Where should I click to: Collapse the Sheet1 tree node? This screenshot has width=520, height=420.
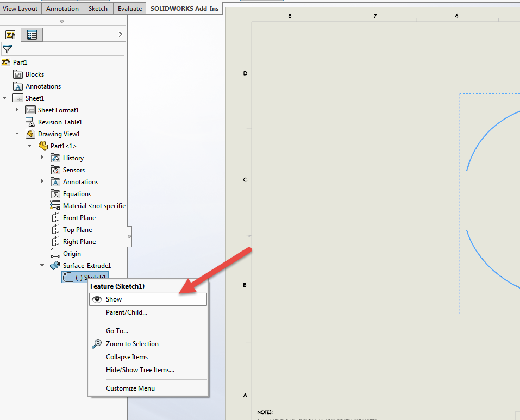click(5, 98)
